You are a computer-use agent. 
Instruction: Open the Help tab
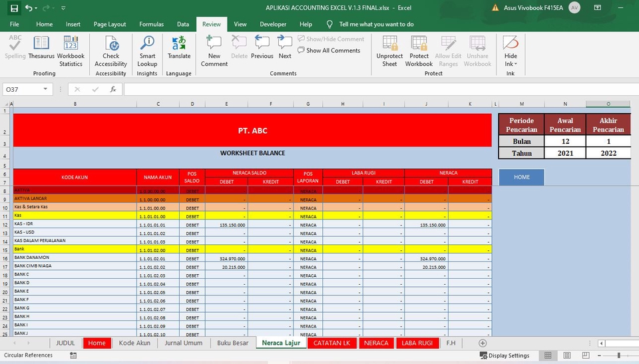[306, 24]
